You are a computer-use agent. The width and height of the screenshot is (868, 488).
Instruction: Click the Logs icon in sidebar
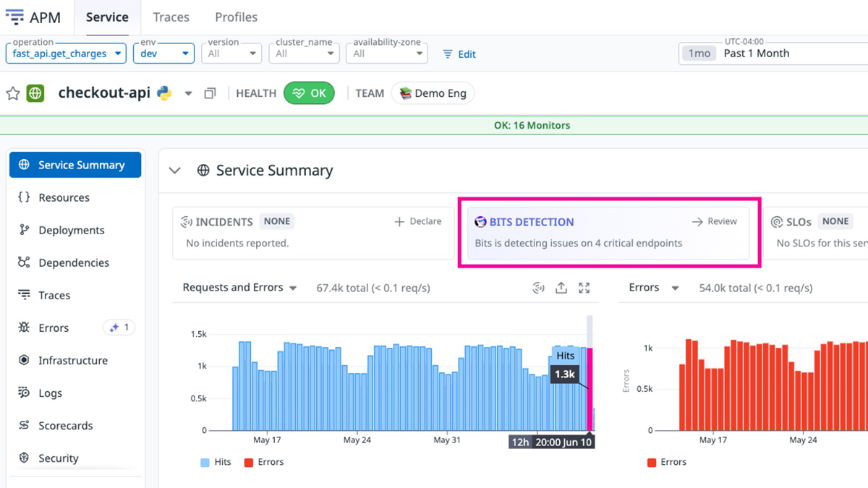(24, 393)
